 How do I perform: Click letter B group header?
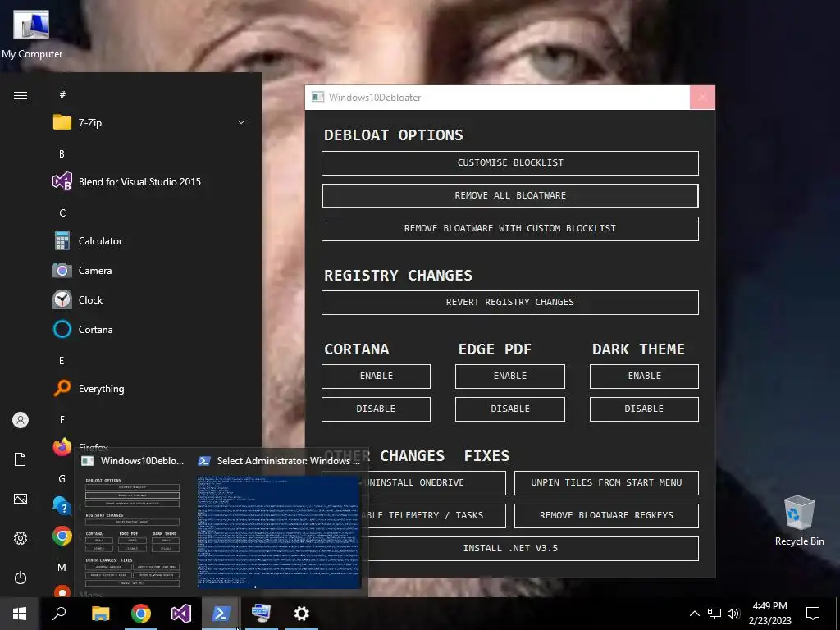[62, 153]
